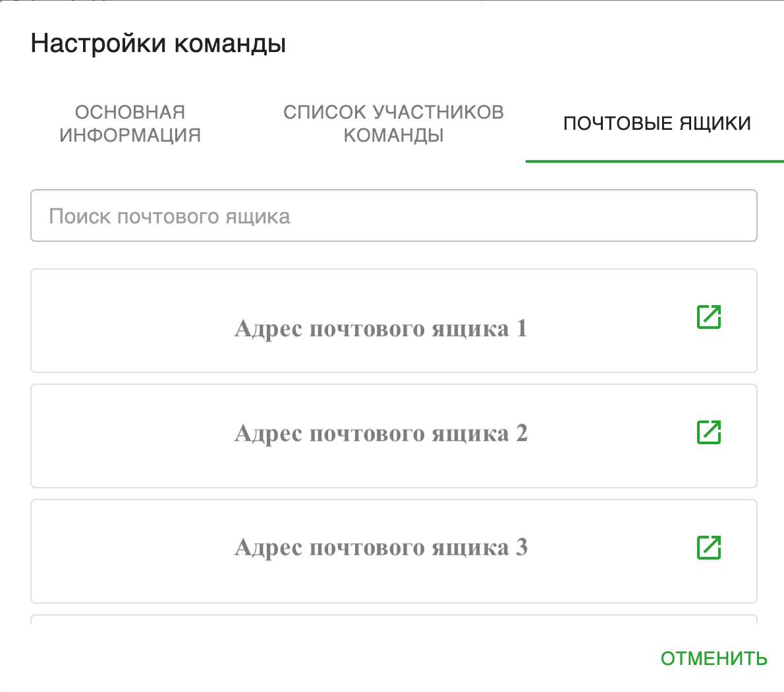Click the green underline below Почтовые ящики
Screen dimensions: 784x692
(x=654, y=161)
